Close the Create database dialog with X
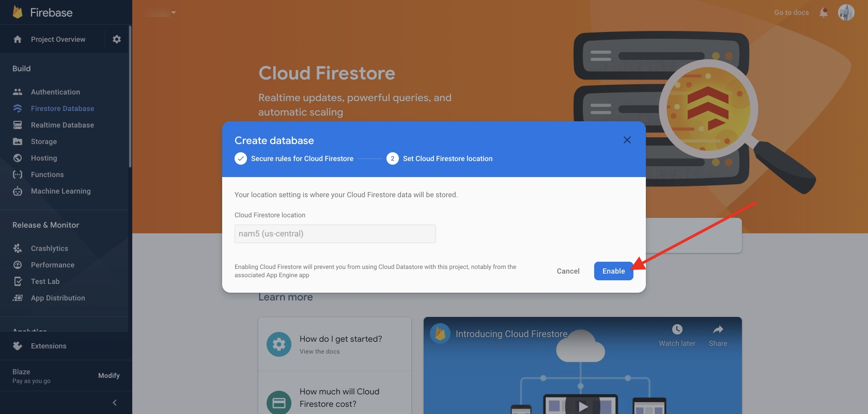 (x=627, y=140)
